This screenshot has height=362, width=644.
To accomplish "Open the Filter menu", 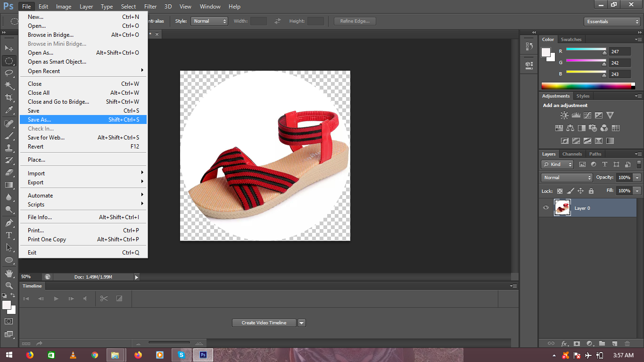I will (150, 7).
